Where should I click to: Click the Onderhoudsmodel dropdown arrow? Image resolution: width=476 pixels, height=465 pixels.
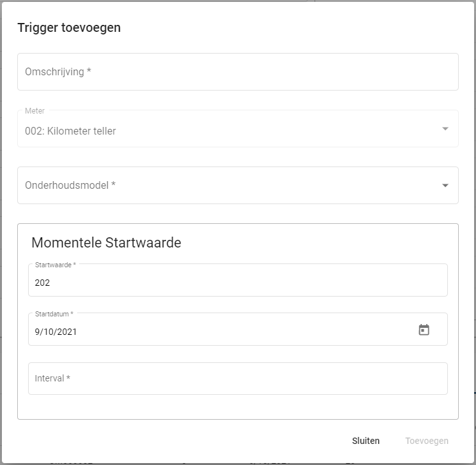click(x=445, y=186)
